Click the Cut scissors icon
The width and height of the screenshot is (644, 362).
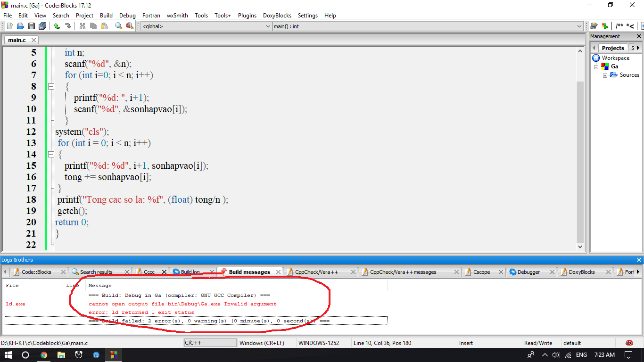83,26
